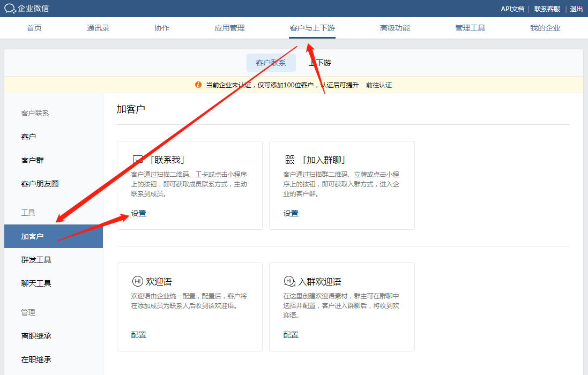Switch to the 协作 tab
This screenshot has width=588, height=375.
pos(162,28)
